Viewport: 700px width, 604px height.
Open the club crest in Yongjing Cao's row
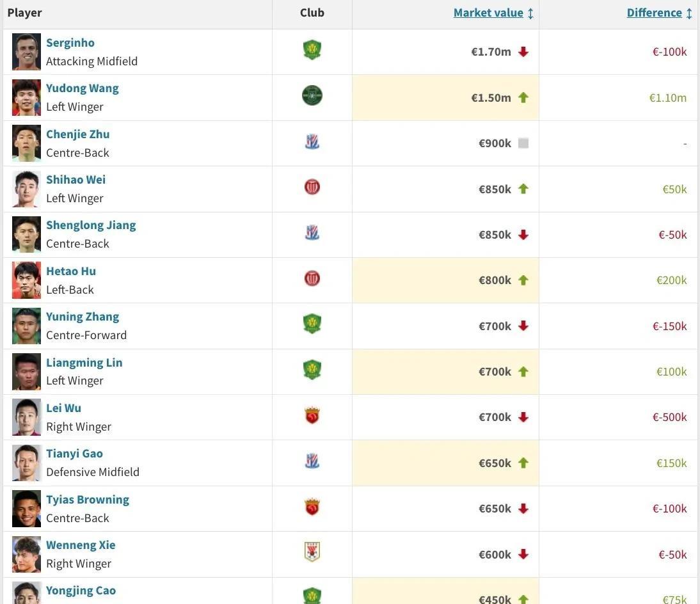(x=312, y=596)
